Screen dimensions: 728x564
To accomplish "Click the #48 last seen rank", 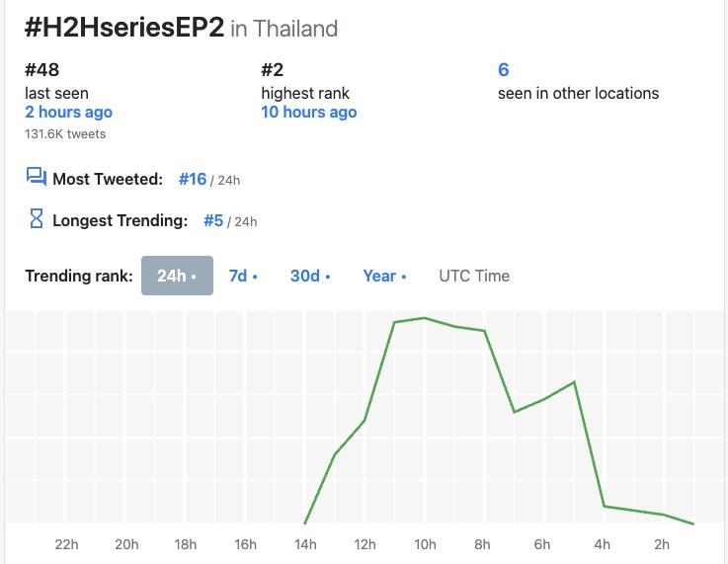I will pos(42,70).
